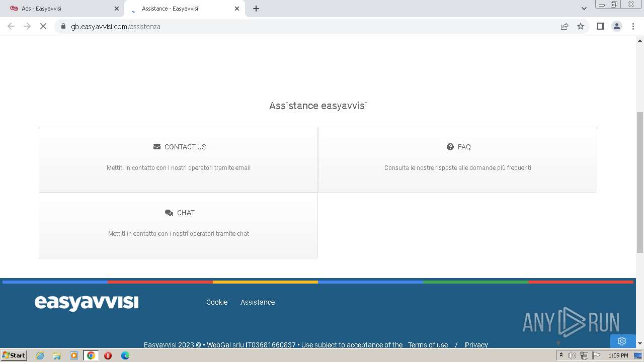Screen dimensions: 644x362
Task: Click the envelope icon beside CONTACT US
Action: (x=157, y=147)
